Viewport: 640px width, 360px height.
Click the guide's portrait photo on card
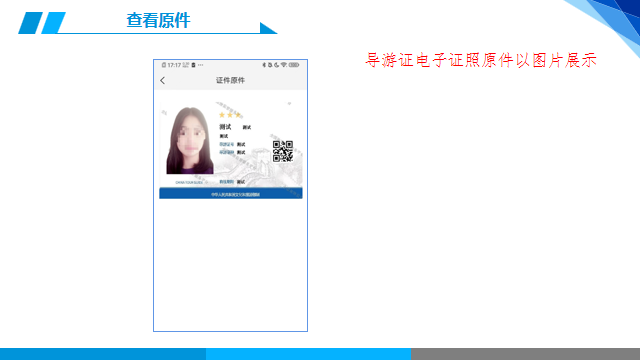click(189, 140)
